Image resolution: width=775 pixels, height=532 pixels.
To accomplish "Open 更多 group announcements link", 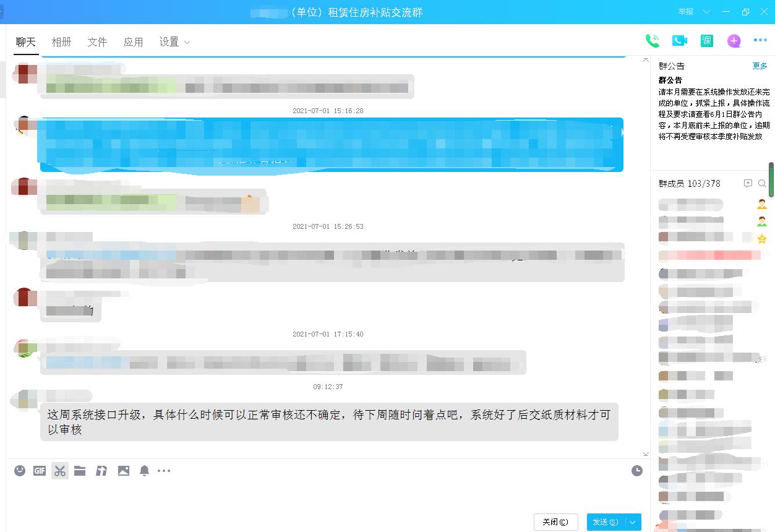I will 760,66.
